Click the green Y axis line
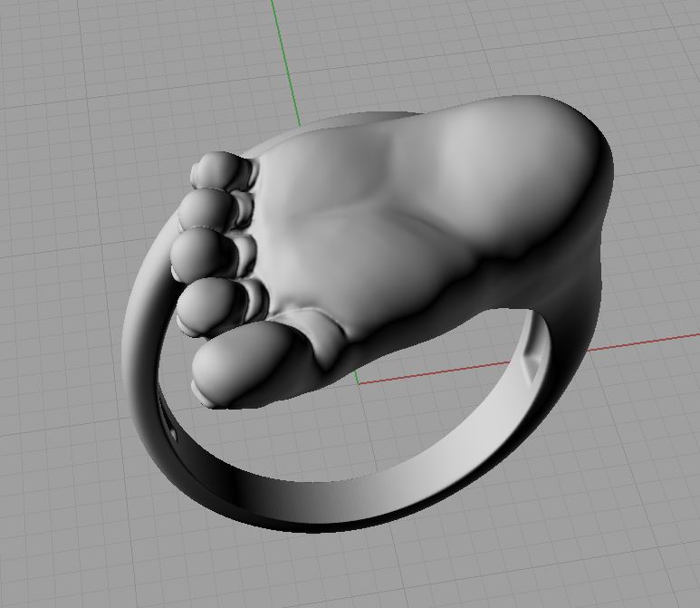This screenshot has width=700, height=608. click(x=286, y=63)
